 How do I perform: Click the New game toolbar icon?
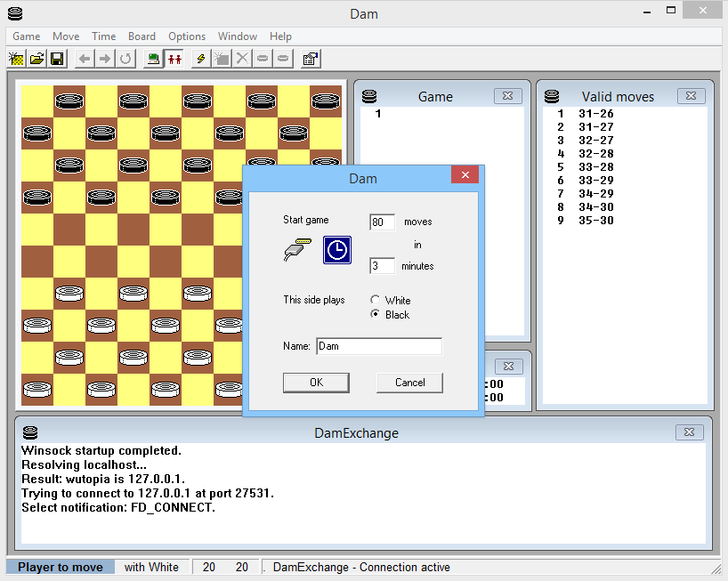pyautogui.click(x=17, y=59)
